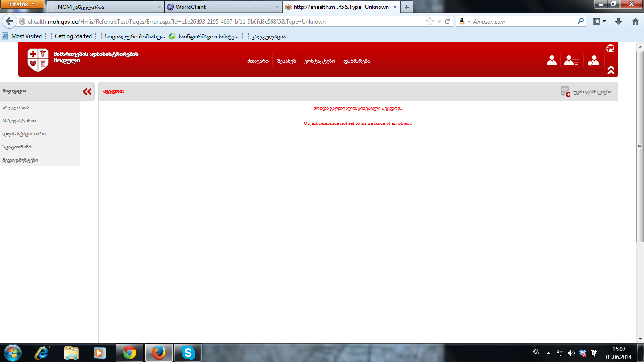The height and width of the screenshot is (362, 644).
Task: Launch Skype from the taskbar
Action: click(188, 353)
